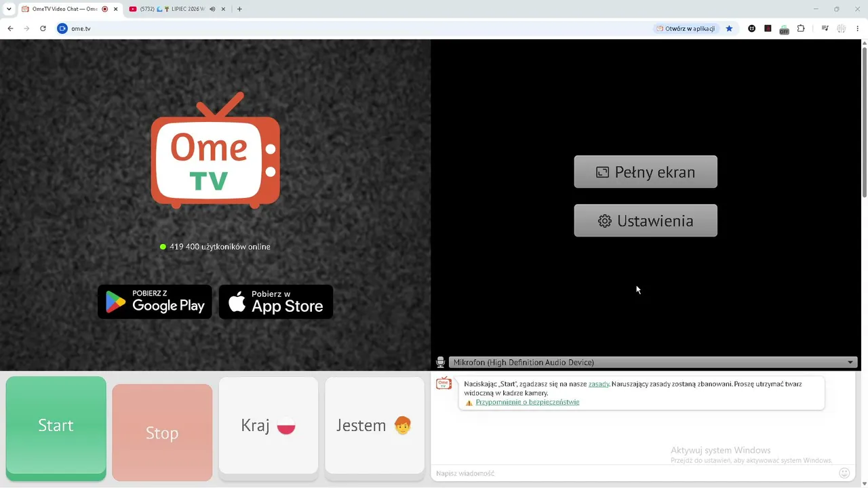Click the OmeTV logo
This screenshot has height=488, width=868.
click(x=215, y=150)
